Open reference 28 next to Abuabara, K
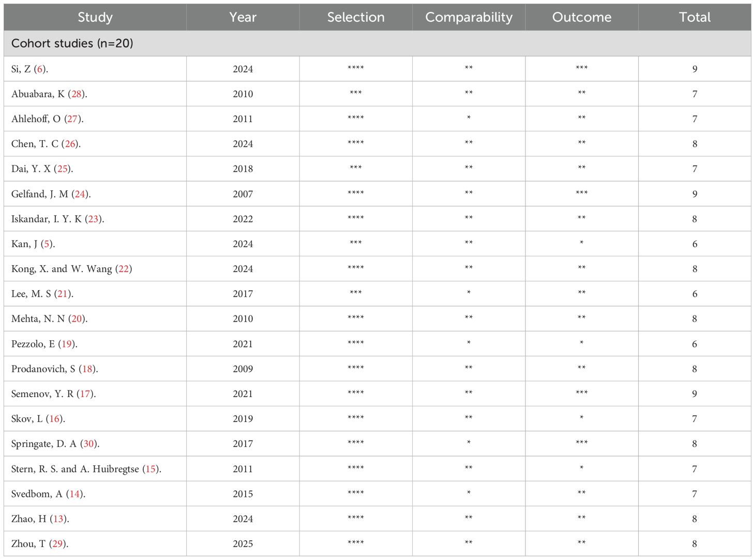The width and height of the screenshot is (755, 560). pyautogui.click(x=77, y=94)
